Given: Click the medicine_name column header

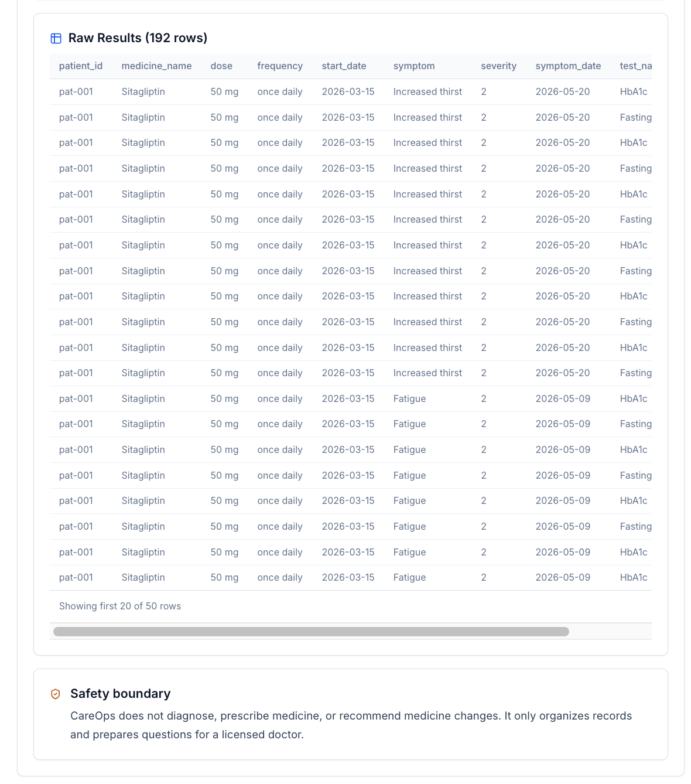Looking at the screenshot, I should click(x=156, y=66).
